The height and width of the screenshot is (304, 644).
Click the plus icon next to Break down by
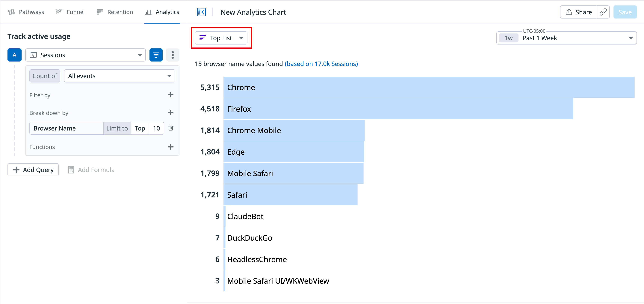point(170,113)
